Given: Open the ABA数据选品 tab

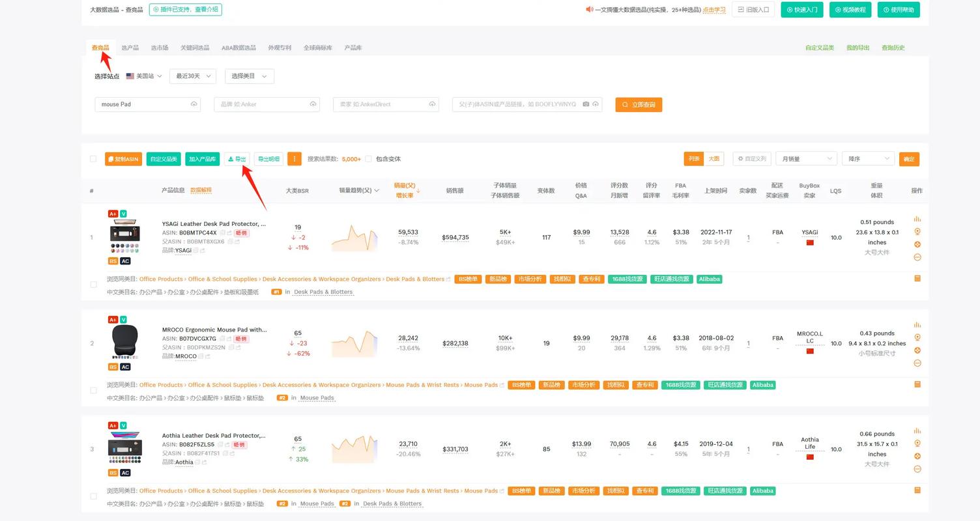Looking at the screenshot, I should click(238, 48).
